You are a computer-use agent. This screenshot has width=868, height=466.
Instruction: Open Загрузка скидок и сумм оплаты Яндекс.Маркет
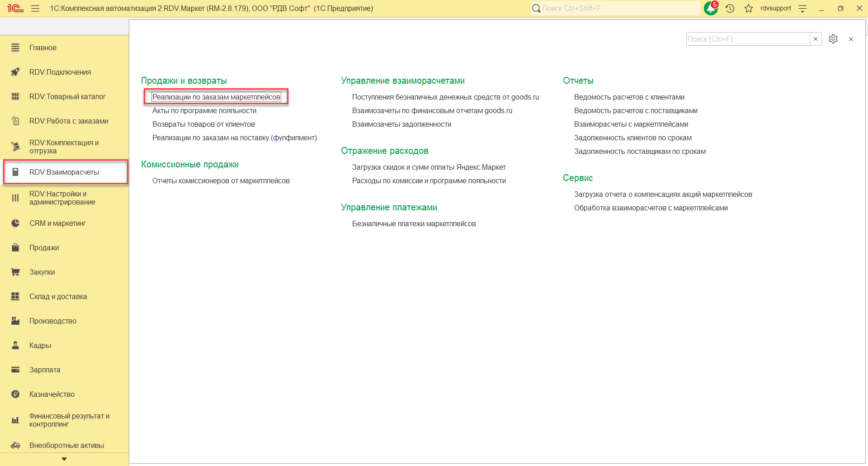click(x=429, y=167)
